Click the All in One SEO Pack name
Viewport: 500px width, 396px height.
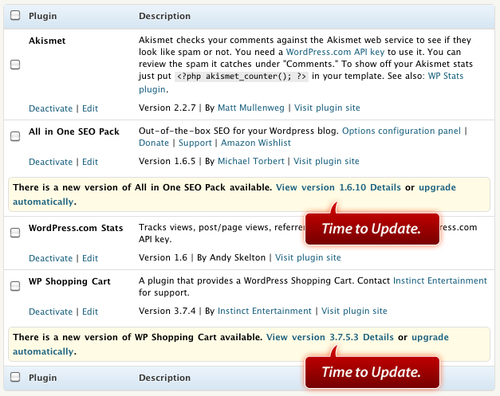click(74, 132)
